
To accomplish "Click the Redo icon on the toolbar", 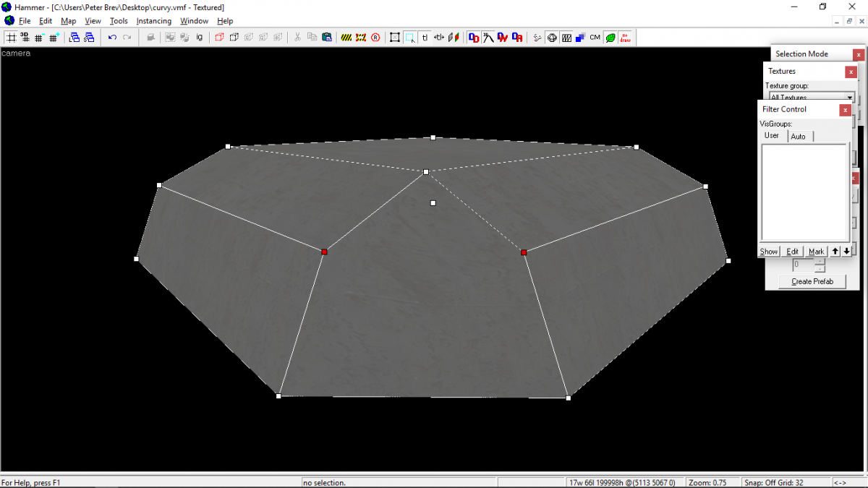I will tap(127, 38).
